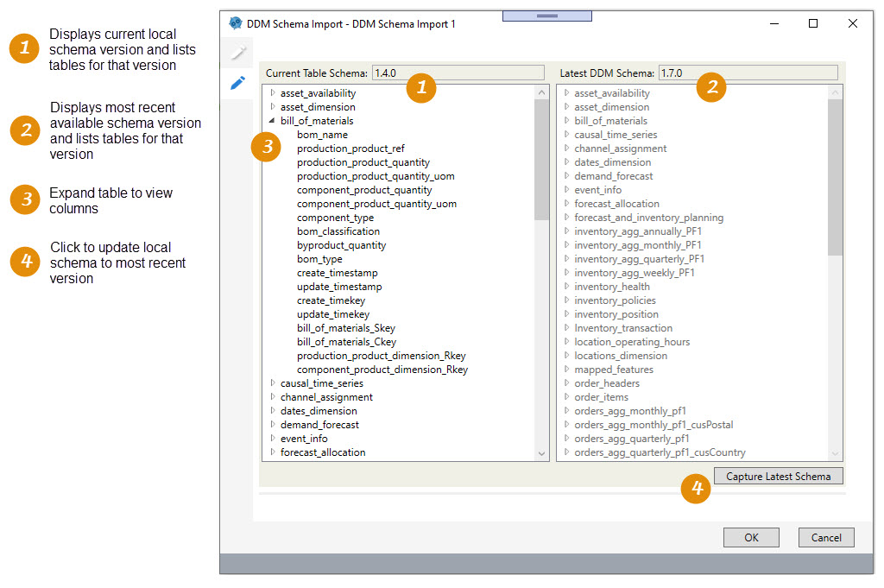Expand dates_dimension in Current Table Schema list
Screen dimensions: 884x588
(x=273, y=410)
